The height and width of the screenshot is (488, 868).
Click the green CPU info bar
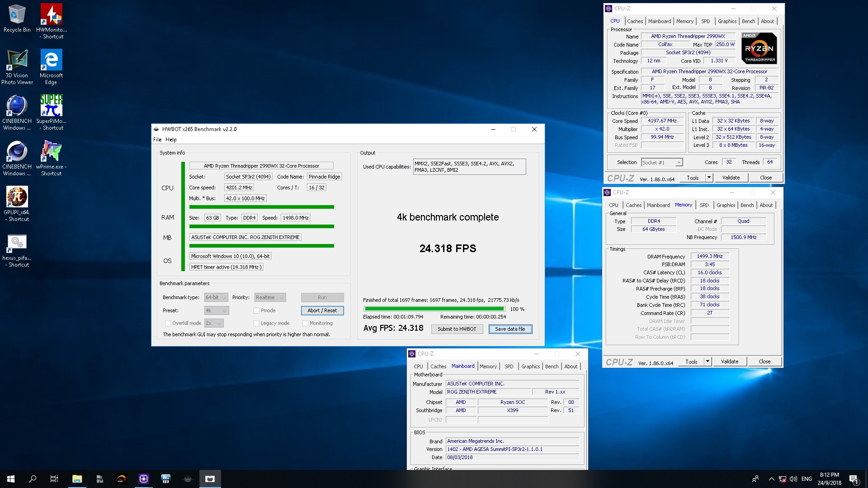pos(262,207)
